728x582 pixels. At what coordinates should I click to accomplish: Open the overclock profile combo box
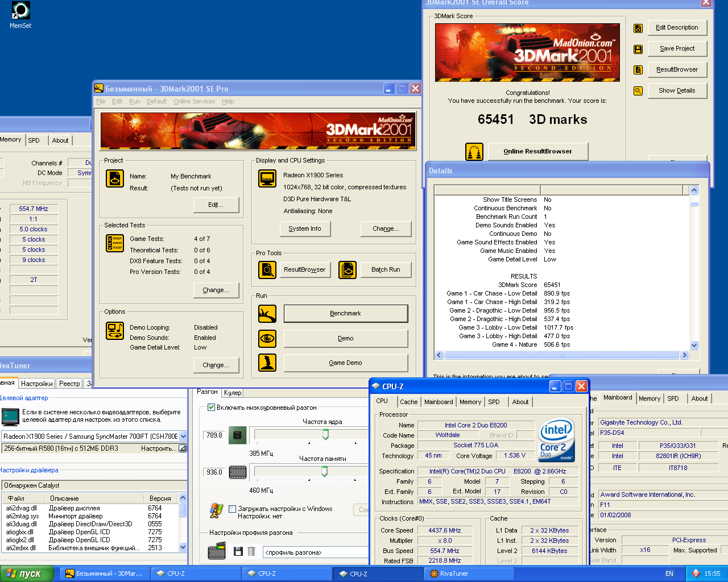pyautogui.click(x=316, y=552)
